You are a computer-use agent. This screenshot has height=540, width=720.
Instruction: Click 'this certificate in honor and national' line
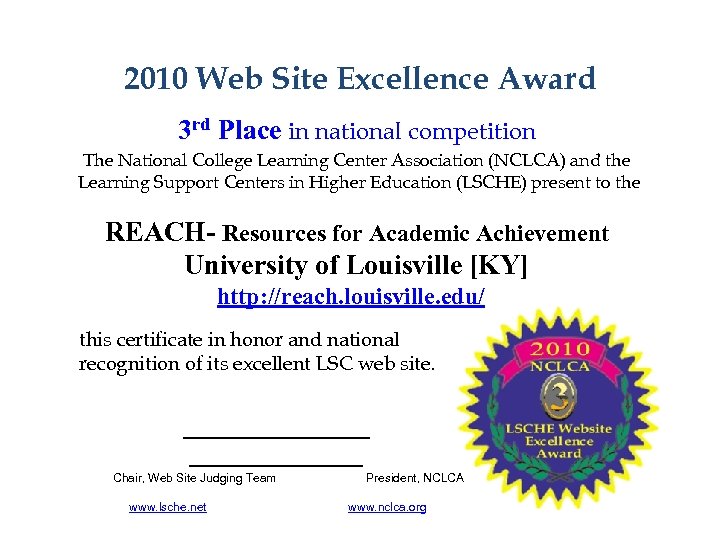[239, 340]
